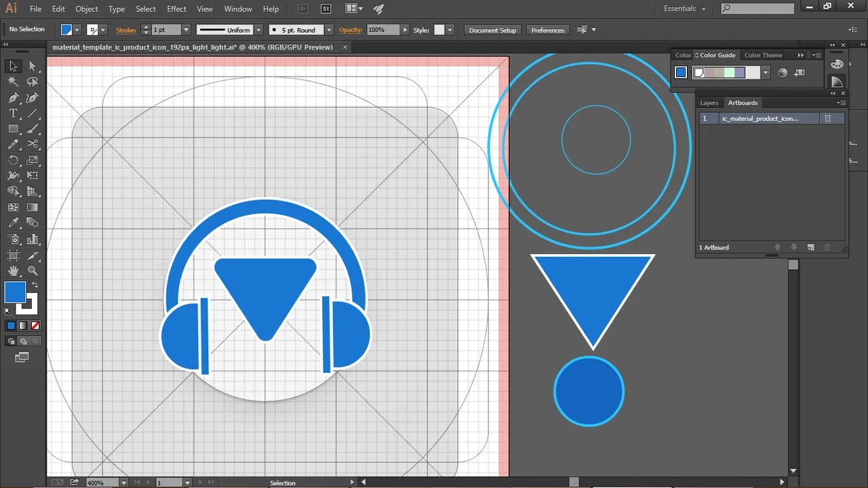Select the Perspective Grid tool
The width and height of the screenshot is (868, 488).
pos(32,192)
